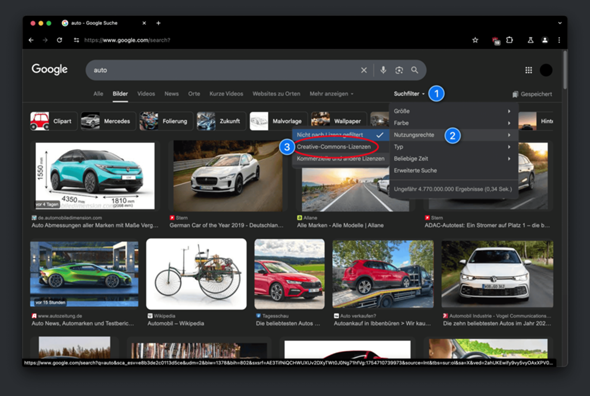Go back with the browser back arrow
The height and width of the screenshot is (396, 590).
point(31,40)
